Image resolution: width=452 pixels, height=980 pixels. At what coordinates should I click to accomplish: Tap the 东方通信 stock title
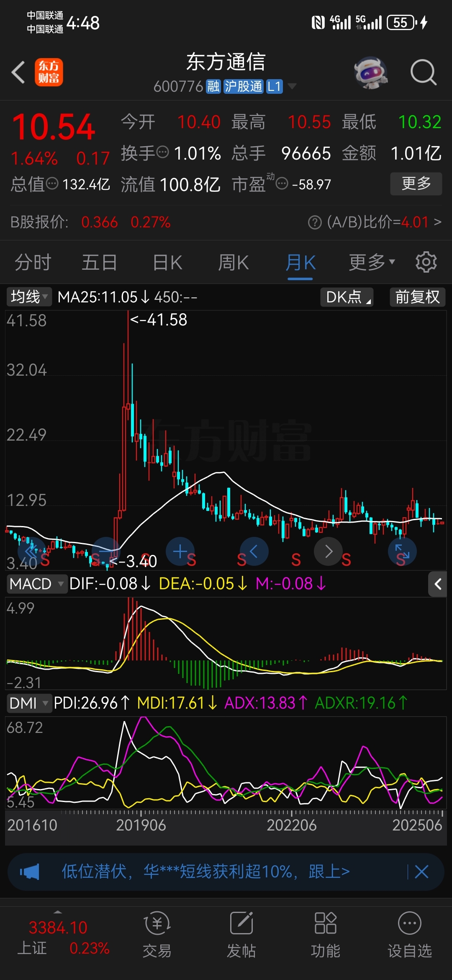point(226,62)
